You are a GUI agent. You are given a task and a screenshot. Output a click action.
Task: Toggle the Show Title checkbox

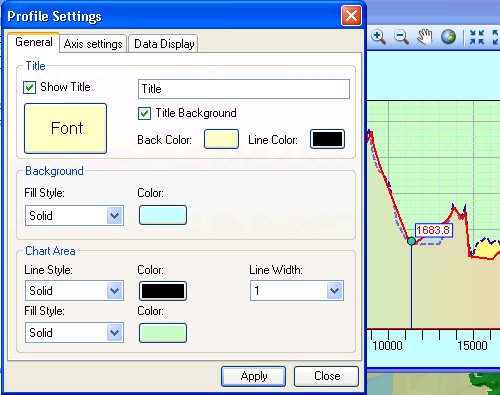coord(29,88)
